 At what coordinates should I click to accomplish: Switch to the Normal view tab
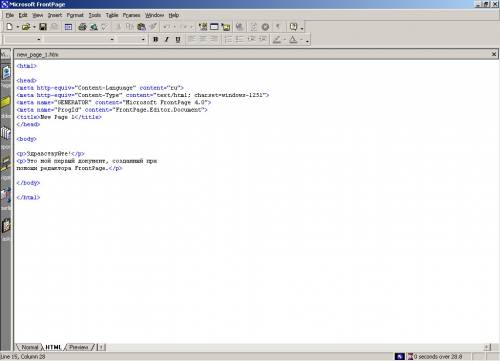30,347
